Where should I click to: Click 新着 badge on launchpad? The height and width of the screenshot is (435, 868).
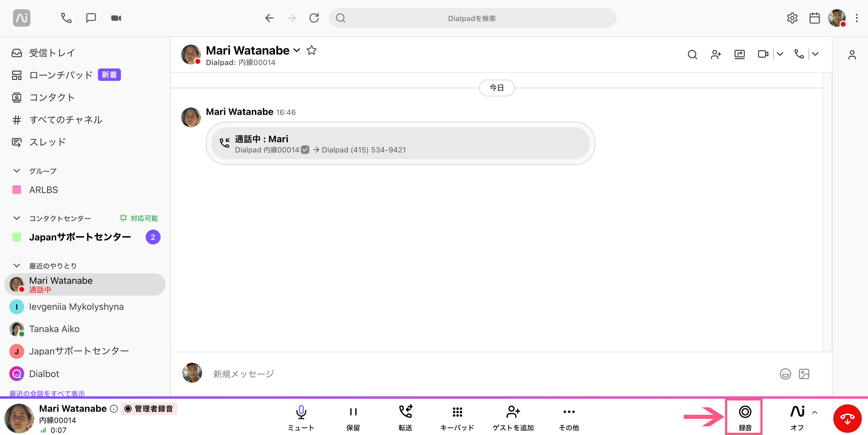(109, 75)
